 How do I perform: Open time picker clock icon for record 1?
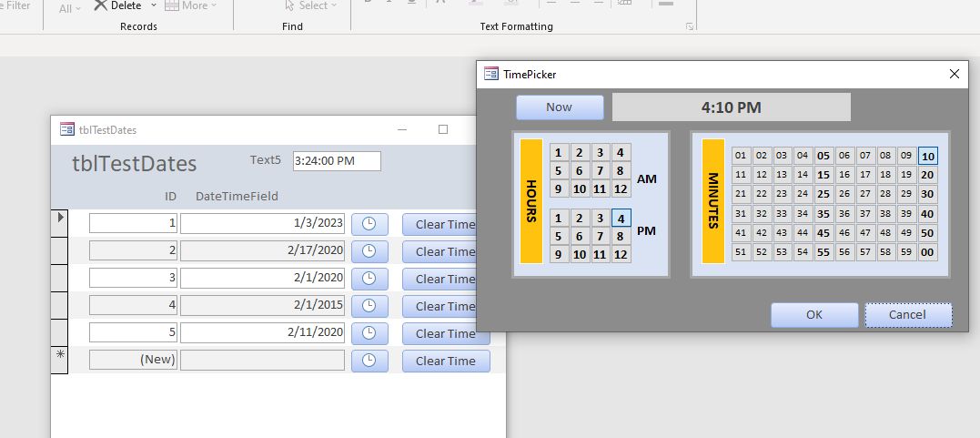(x=369, y=224)
